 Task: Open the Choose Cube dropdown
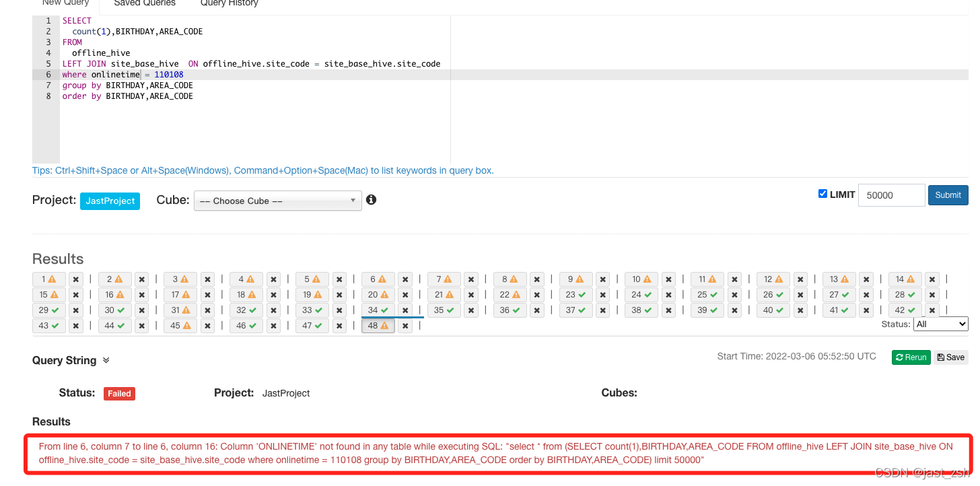pyautogui.click(x=277, y=201)
